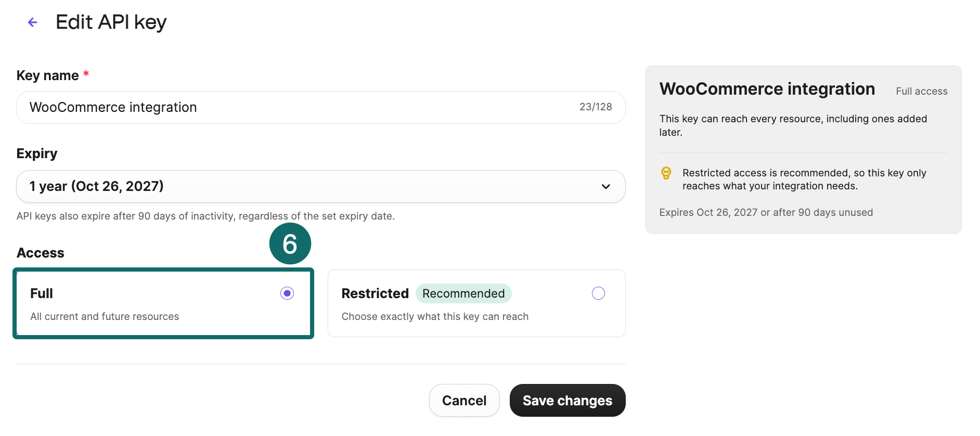The width and height of the screenshot is (980, 436).
Task: Click the 23/128 character counter
Action: click(596, 107)
